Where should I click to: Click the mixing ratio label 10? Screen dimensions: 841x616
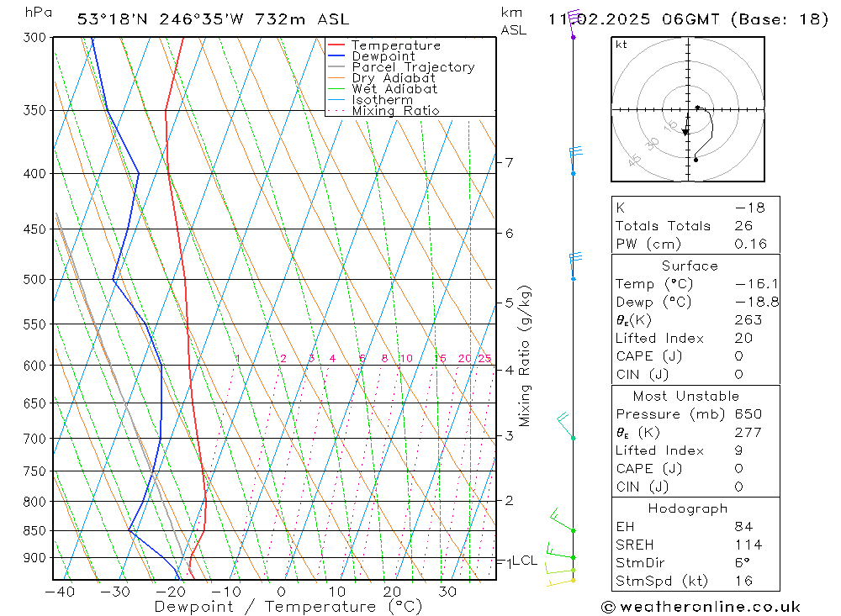point(406,358)
